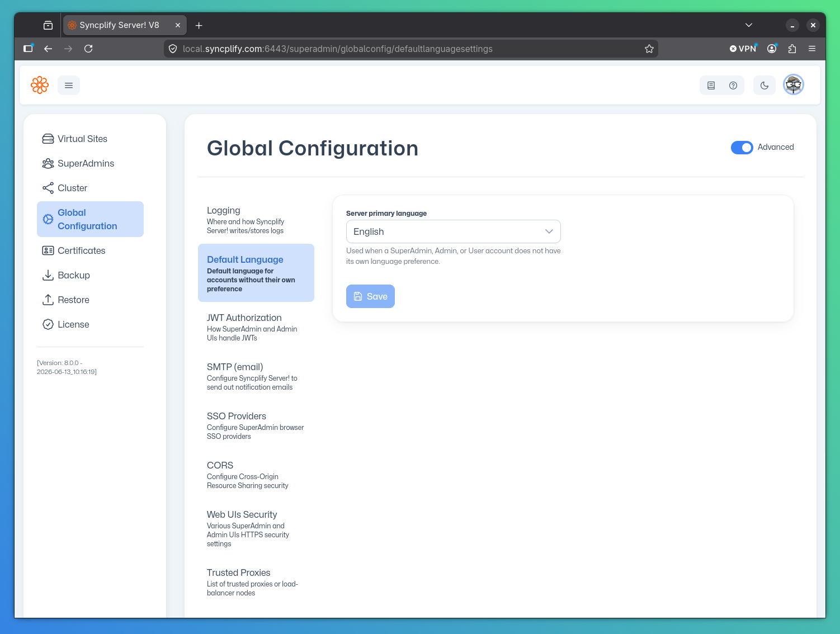The image size is (840, 634).
Task: Click the site security shield icon
Action: pyautogui.click(x=173, y=49)
